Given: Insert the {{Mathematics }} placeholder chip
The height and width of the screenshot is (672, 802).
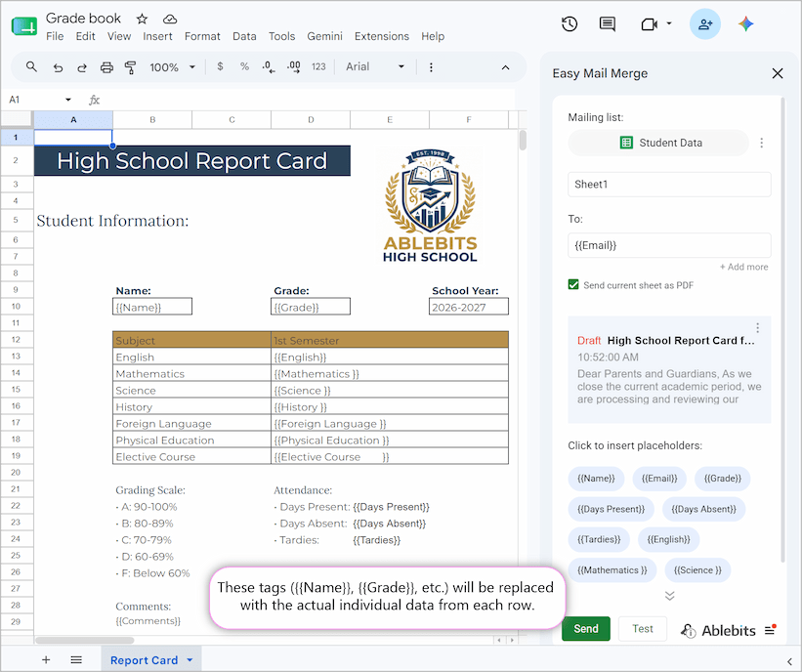Looking at the screenshot, I should pyautogui.click(x=612, y=570).
